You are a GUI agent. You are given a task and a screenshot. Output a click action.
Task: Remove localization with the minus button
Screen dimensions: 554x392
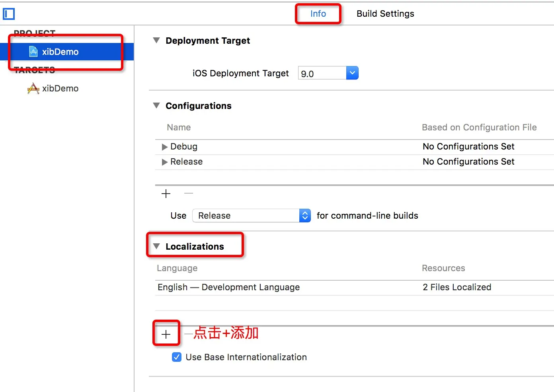coord(189,334)
